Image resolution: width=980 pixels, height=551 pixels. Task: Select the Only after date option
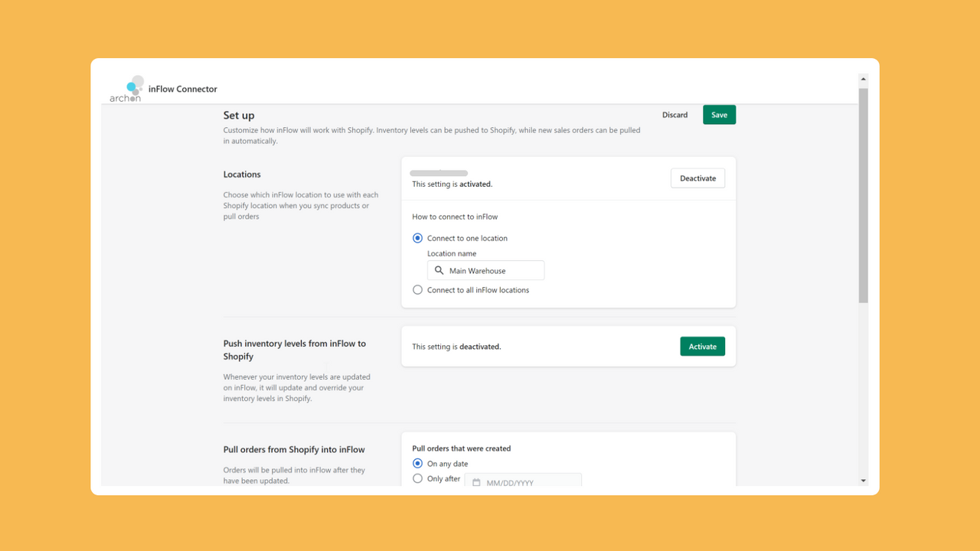417,478
